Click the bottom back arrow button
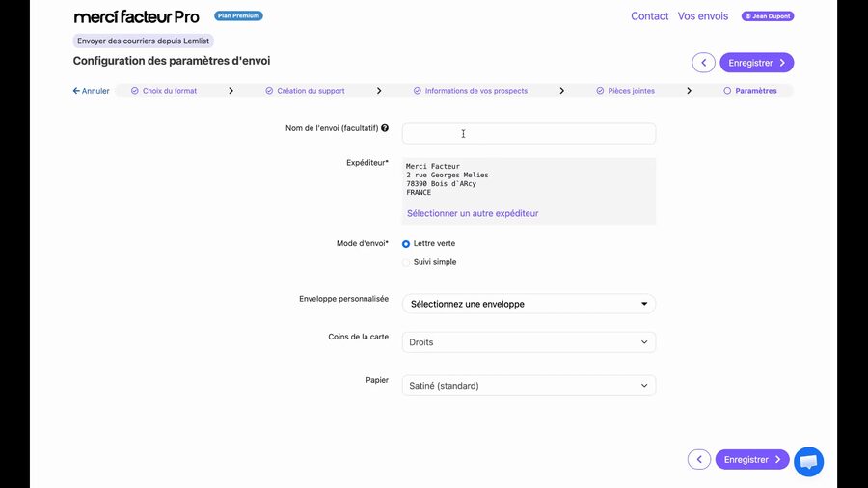The width and height of the screenshot is (868, 488). pyautogui.click(x=698, y=460)
